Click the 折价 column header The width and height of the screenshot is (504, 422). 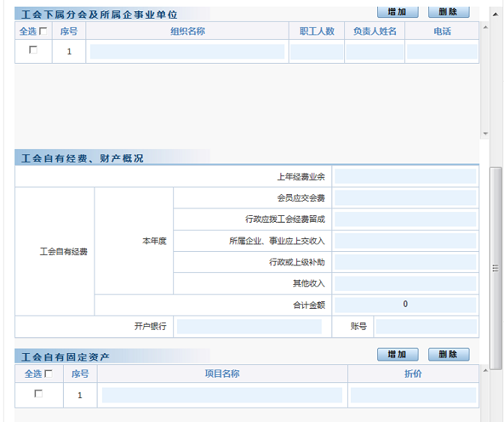(x=413, y=373)
